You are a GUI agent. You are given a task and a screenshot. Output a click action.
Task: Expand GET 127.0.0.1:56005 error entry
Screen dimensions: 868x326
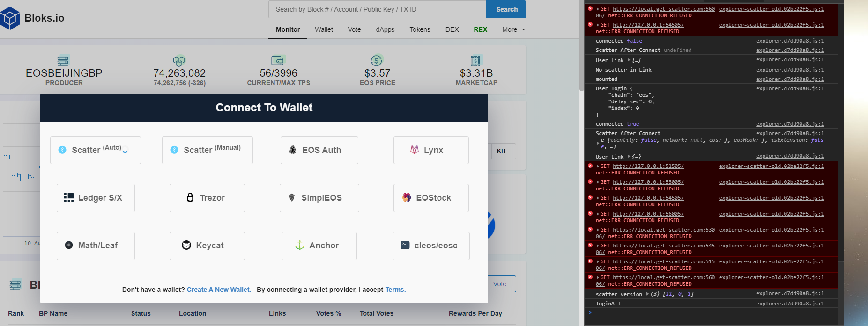(x=598, y=214)
